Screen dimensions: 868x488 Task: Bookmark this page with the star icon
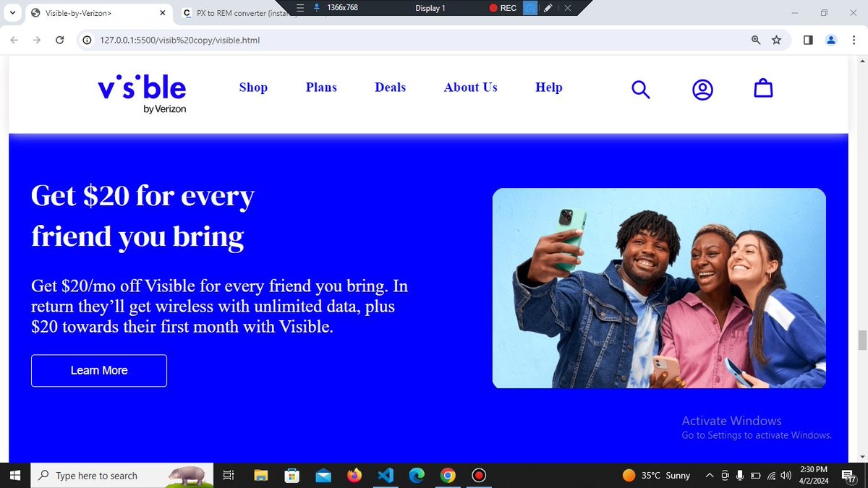(776, 40)
